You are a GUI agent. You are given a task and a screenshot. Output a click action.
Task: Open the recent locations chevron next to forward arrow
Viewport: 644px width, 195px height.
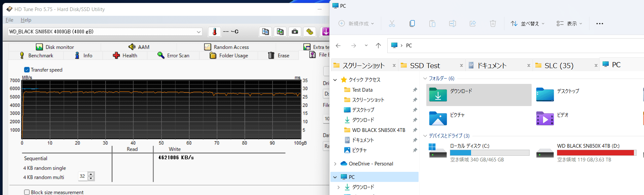pyautogui.click(x=366, y=45)
